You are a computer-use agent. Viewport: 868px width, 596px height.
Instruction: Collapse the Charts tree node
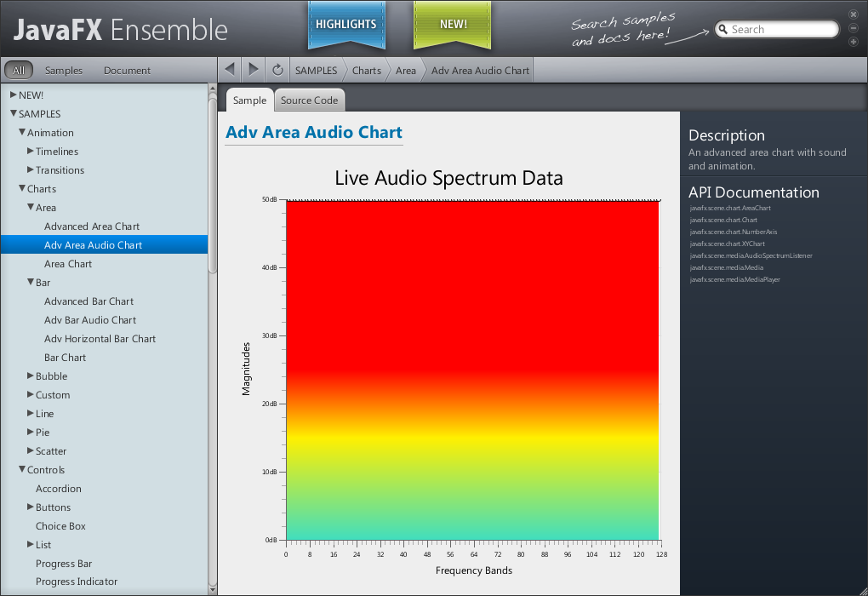pos(22,189)
